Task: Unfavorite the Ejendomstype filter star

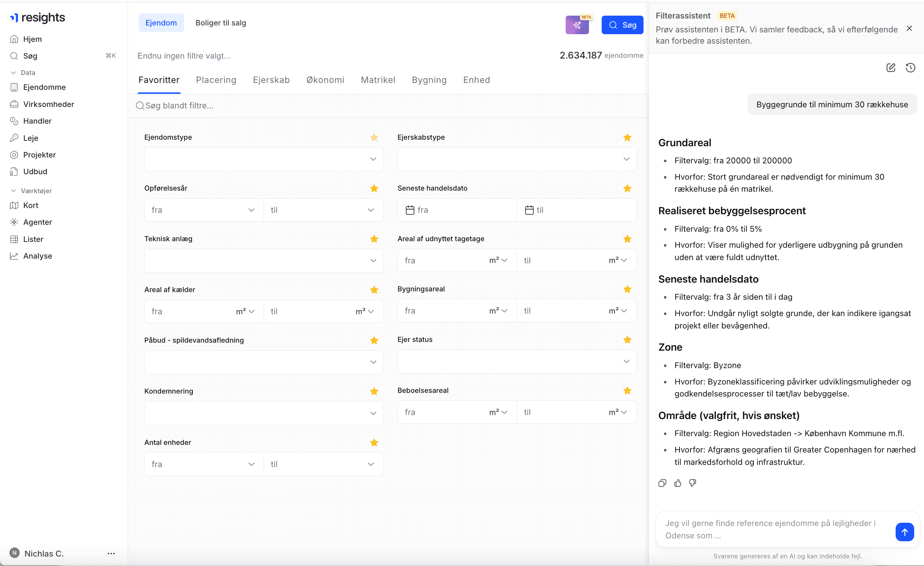Action: pos(374,137)
